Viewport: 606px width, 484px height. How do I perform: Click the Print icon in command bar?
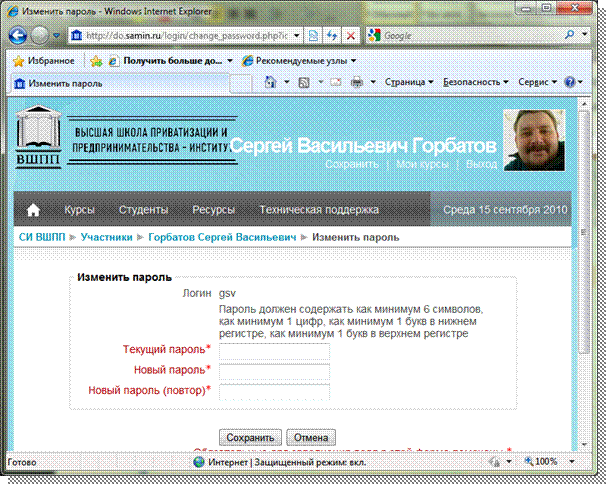pos(357,82)
